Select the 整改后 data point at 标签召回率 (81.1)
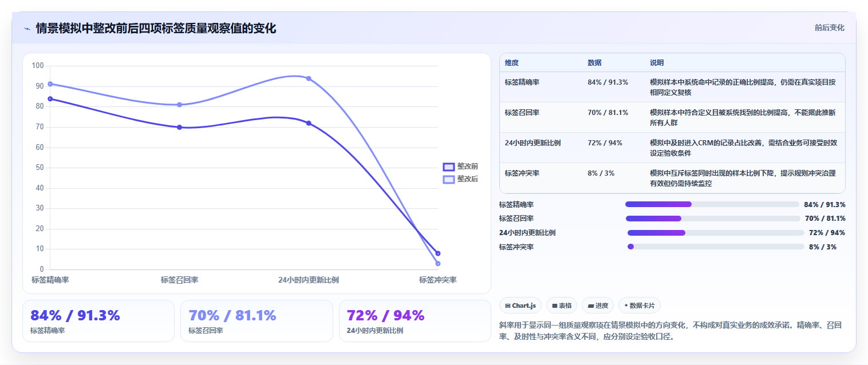Screen dimensions: 868x365 179,105
